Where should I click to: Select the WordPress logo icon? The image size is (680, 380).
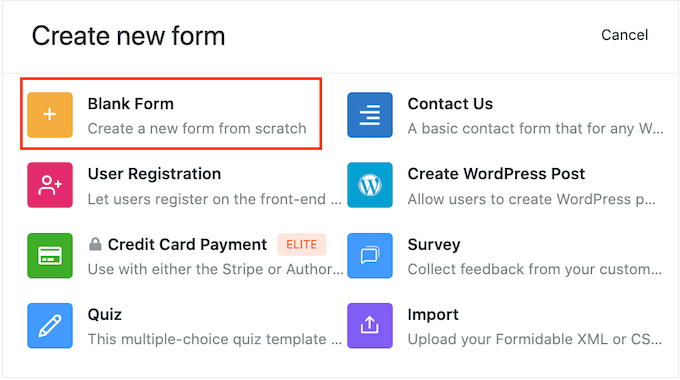370,185
